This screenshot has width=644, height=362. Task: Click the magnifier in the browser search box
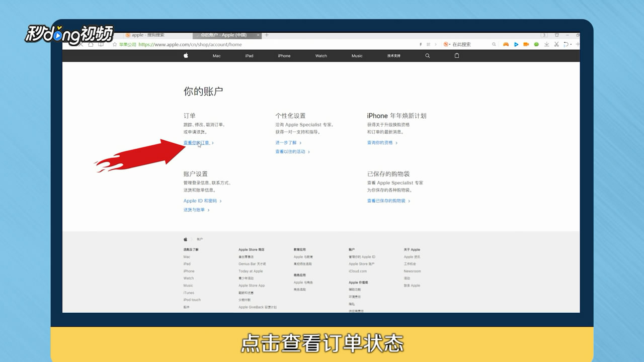(x=494, y=44)
